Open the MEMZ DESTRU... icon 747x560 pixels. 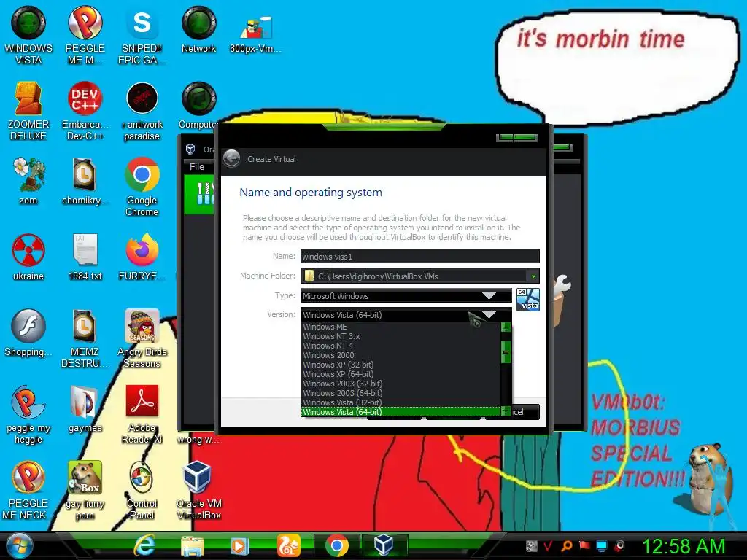pyautogui.click(x=85, y=338)
